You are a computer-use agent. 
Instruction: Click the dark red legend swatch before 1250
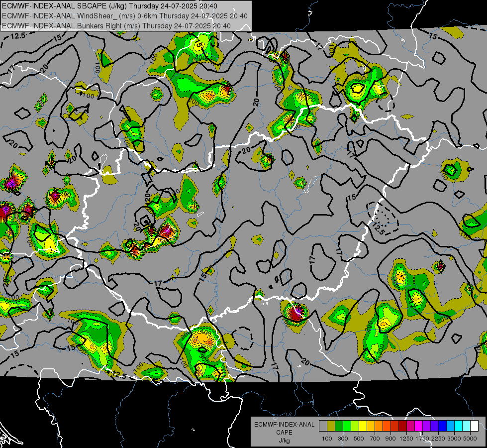[402, 426]
